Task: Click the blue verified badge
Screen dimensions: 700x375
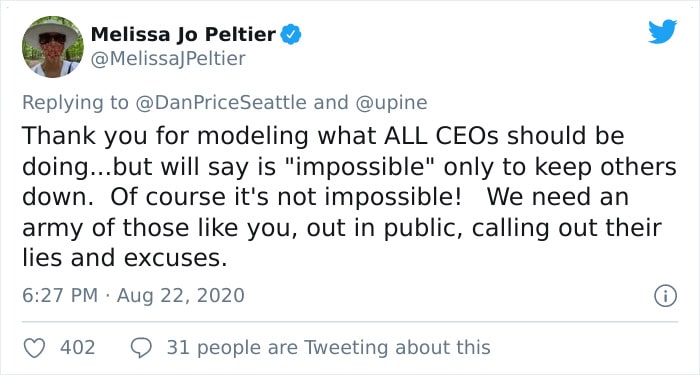Action: click(291, 35)
